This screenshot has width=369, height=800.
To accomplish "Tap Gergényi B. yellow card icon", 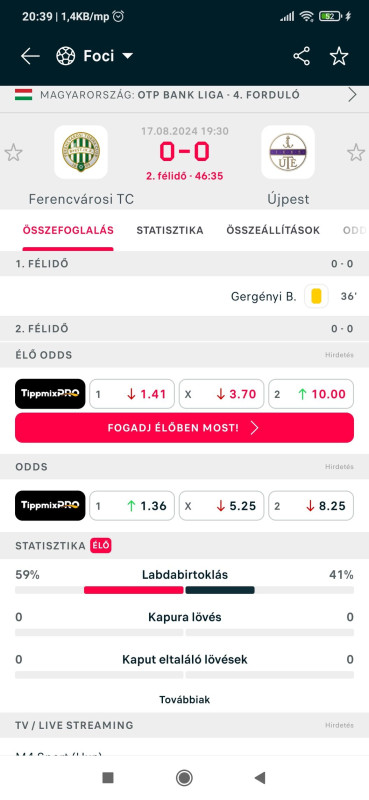I will [316, 296].
